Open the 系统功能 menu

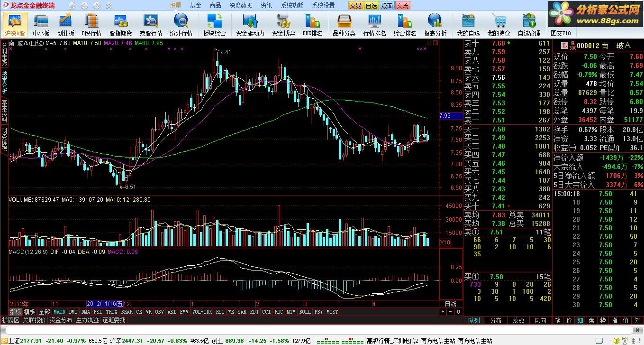pyautogui.click(x=292, y=6)
